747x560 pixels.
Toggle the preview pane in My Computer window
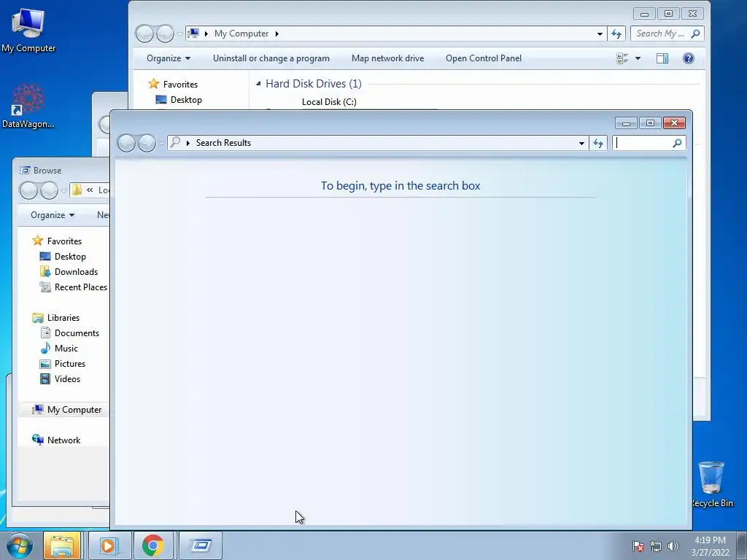point(662,58)
